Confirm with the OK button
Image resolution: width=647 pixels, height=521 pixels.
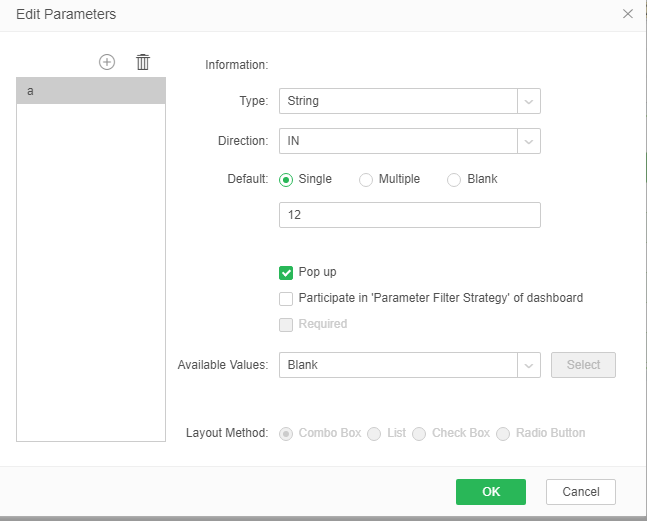(491, 492)
